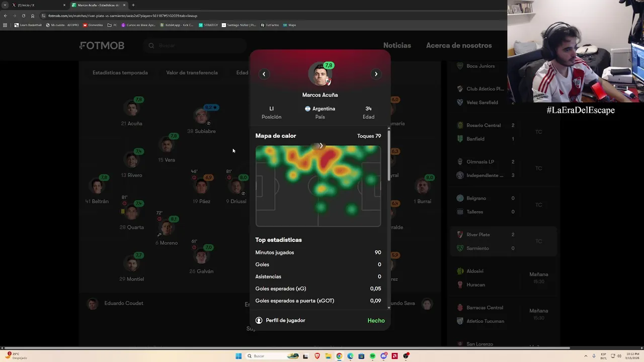Open Microsoft Edge from the taskbar
This screenshot has height=362, width=644.
coord(350,356)
